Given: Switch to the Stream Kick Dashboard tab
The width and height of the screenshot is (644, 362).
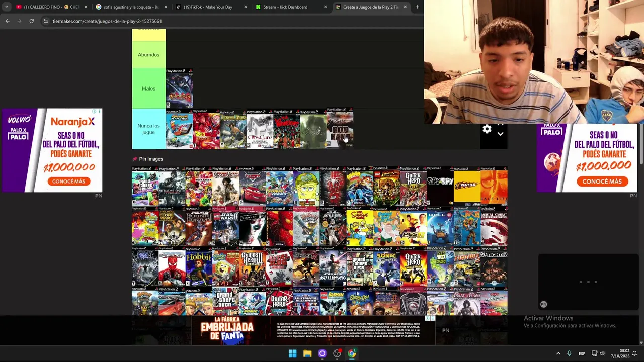Looking at the screenshot, I should pyautogui.click(x=287, y=7).
